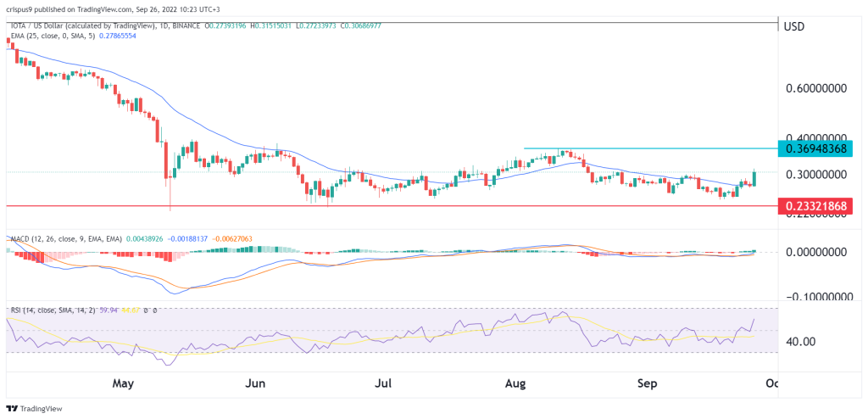This screenshot has height=419, width=868.
Task: Click the May label on the time axis
Action: [x=123, y=383]
